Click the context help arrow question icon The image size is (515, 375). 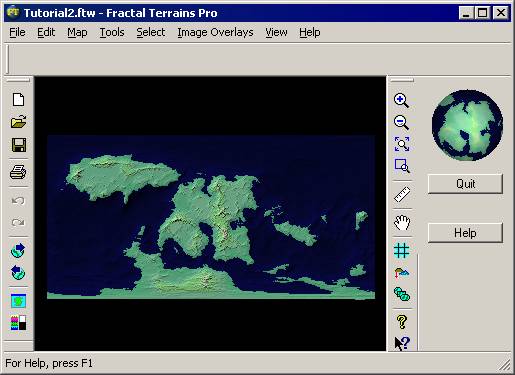coord(402,343)
